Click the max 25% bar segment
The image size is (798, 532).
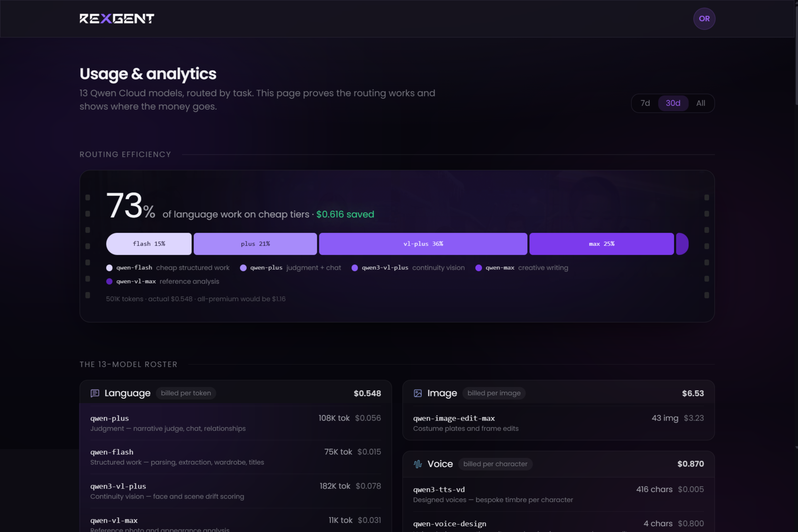coord(602,244)
